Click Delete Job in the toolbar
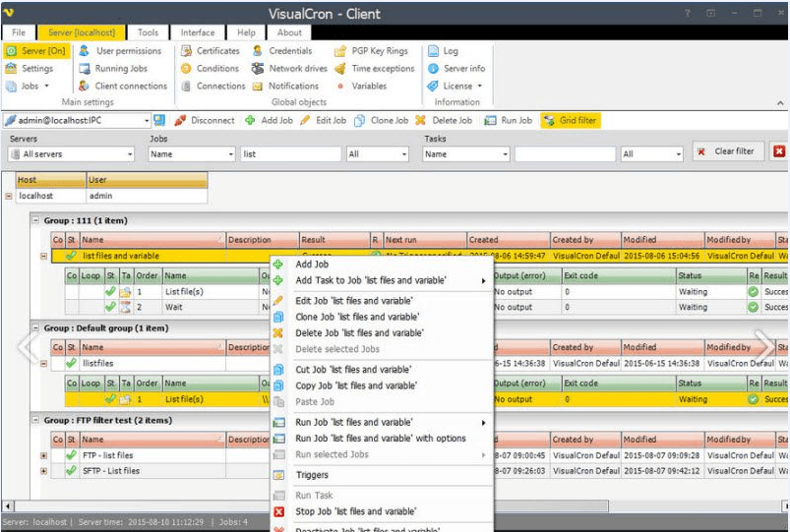The image size is (790, 532). click(444, 120)
